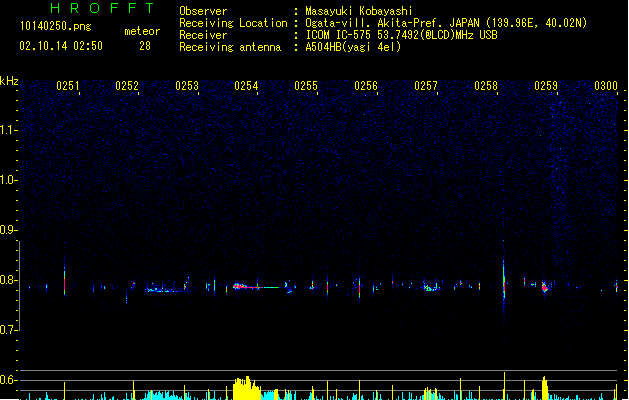Click the observer name Masayuki Kobayashi
This screenshot has width=629, height=400.
(359, 11)
